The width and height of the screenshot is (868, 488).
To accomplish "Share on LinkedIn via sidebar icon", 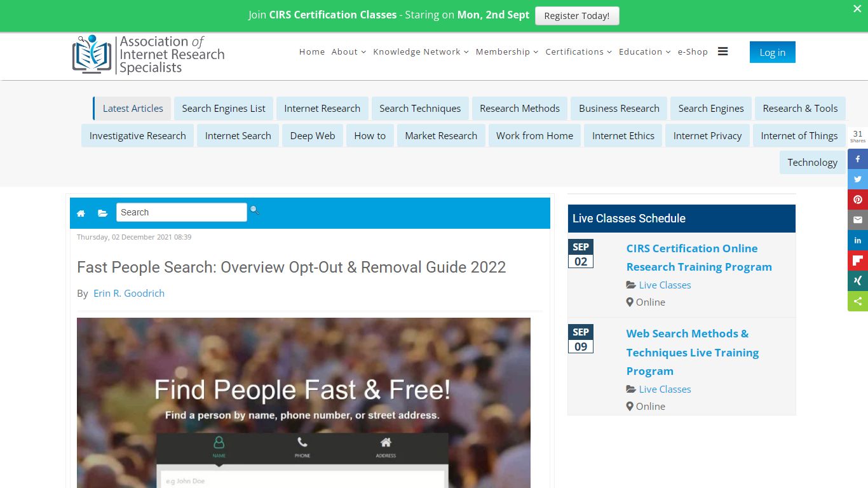I will (858, 240).
